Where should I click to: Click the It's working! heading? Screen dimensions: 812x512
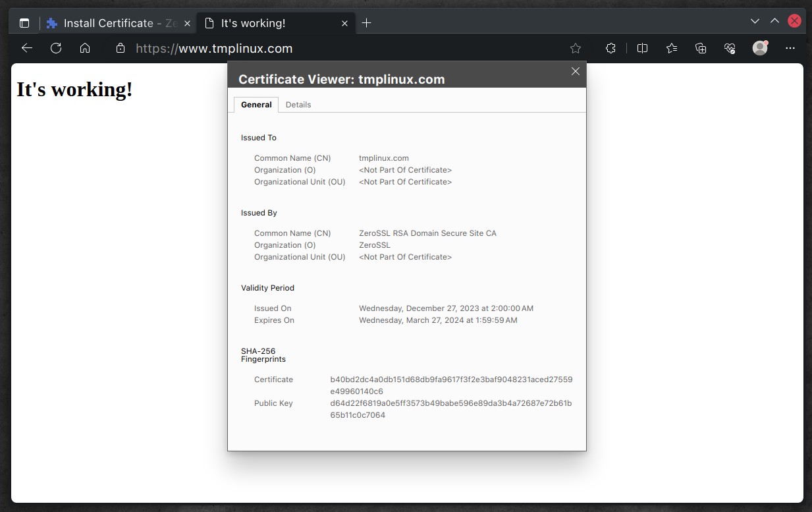75,90
